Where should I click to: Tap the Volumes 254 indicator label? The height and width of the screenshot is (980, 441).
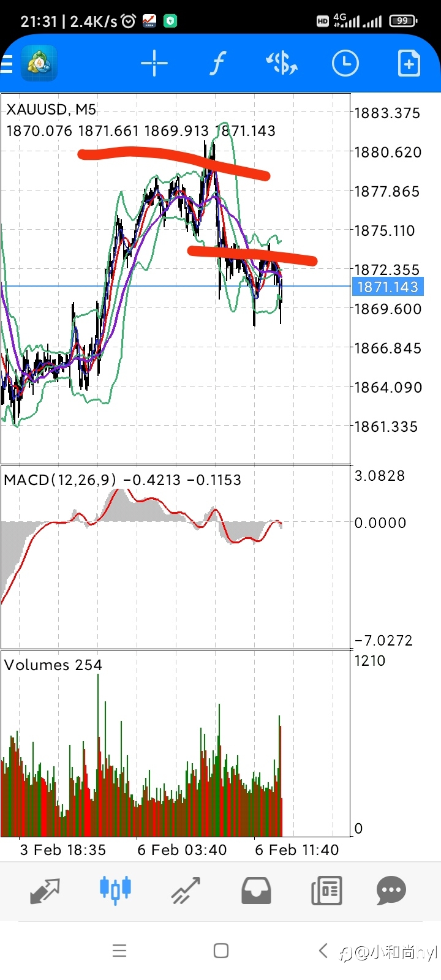pyautogui.click(x=53, y=665)
